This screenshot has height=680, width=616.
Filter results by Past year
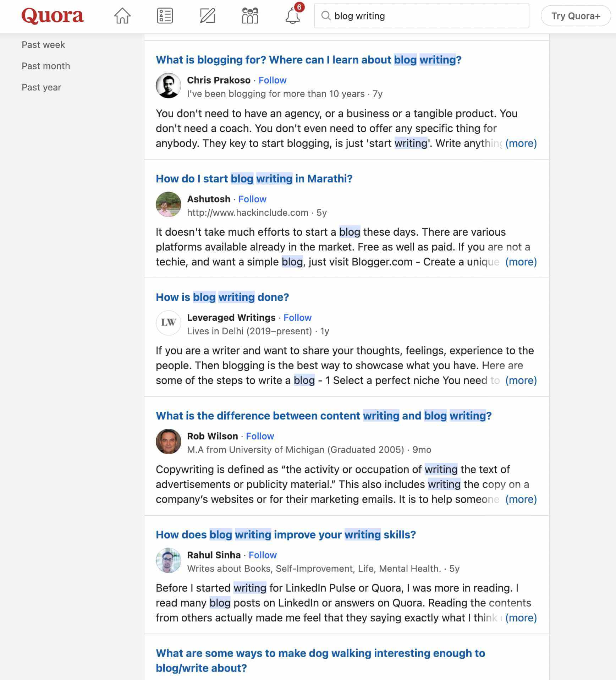(41, 87)
